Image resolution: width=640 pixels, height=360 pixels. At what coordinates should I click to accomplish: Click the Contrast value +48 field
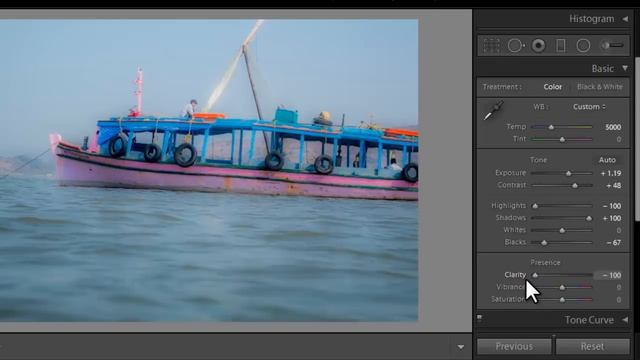(613, 186)
